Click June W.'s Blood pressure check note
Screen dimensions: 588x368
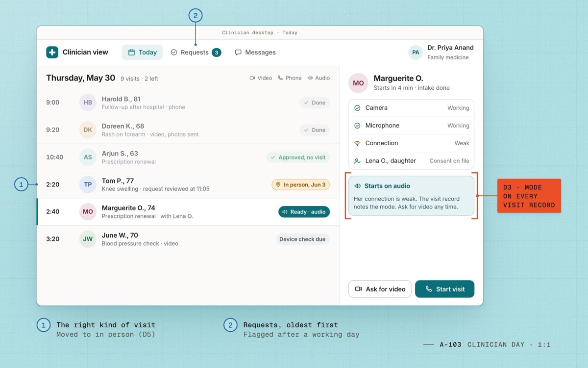[x=140, y=243]
